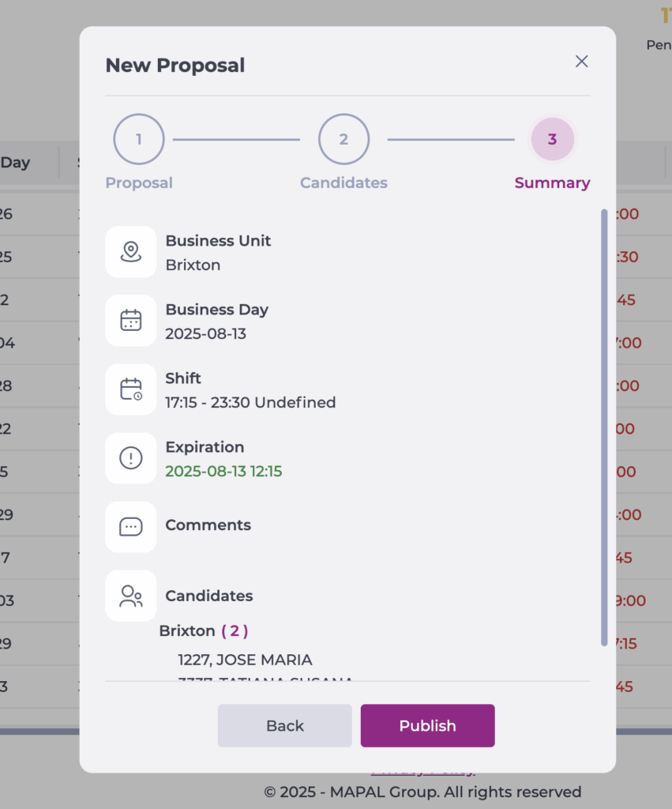Click the green expiration date 2025-08-13 12:15
Screen dimensions: 672x809
[223, 472]
